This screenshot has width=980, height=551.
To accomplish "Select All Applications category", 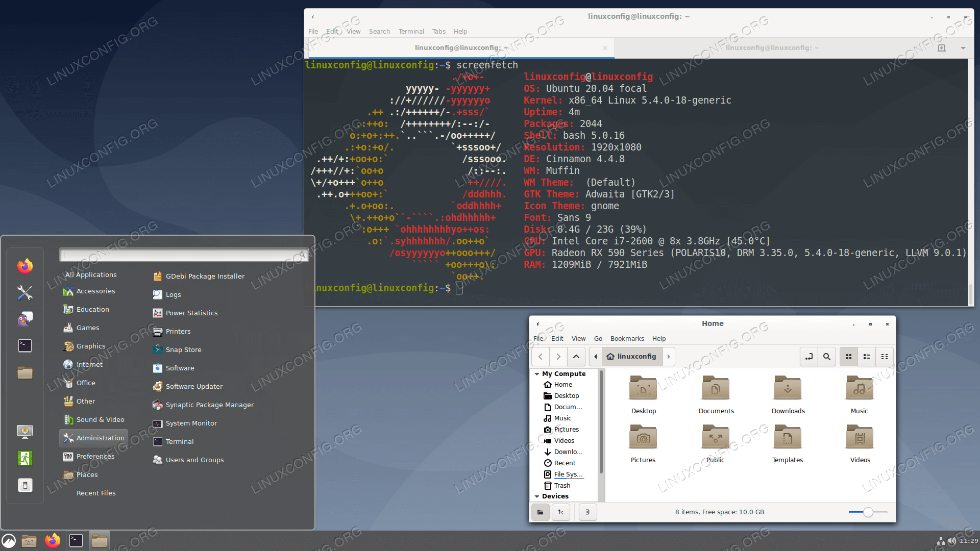I will pos(91,274).
